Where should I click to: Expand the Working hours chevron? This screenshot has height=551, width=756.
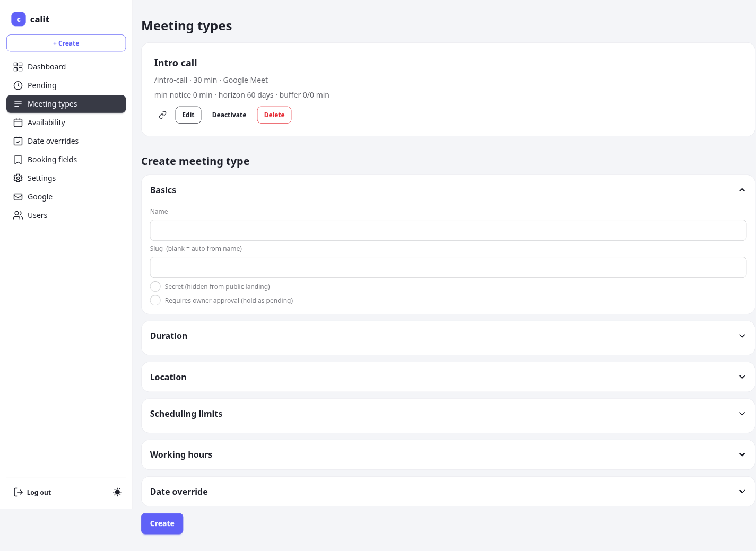742,454
